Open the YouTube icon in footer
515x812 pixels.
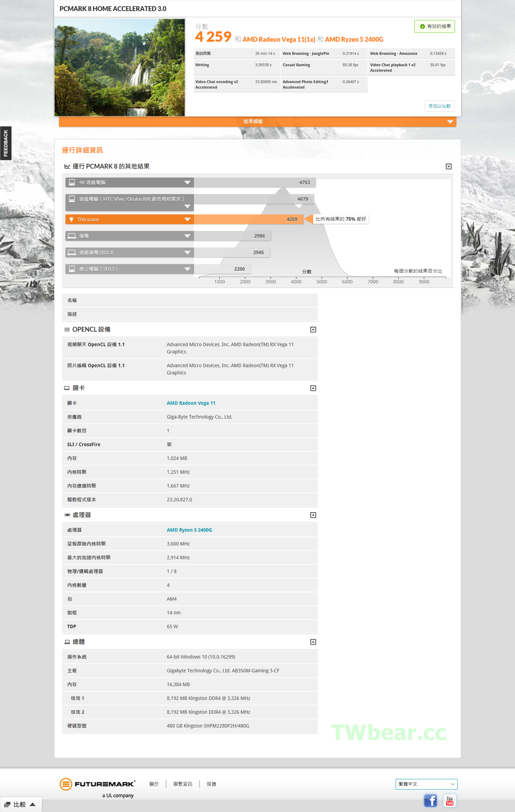[449, 800]
